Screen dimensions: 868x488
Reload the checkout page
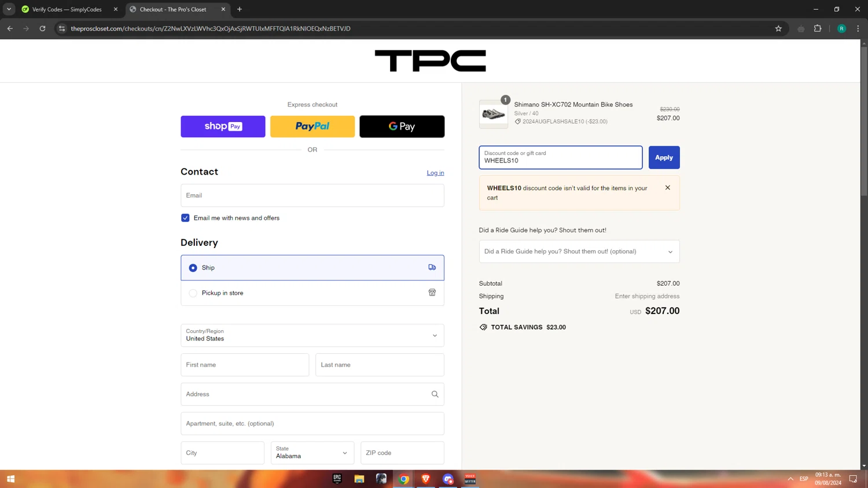pyautogui.click(x=42, y=28)
